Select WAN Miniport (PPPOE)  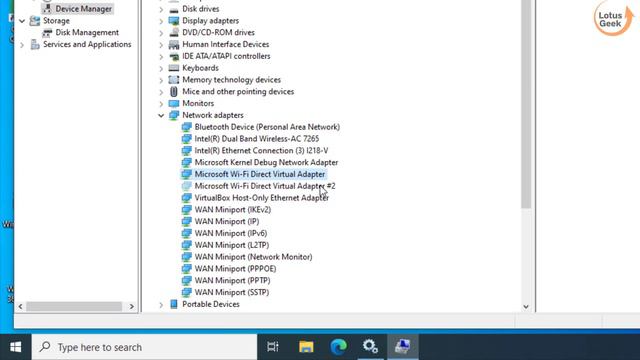coord(235,269)
